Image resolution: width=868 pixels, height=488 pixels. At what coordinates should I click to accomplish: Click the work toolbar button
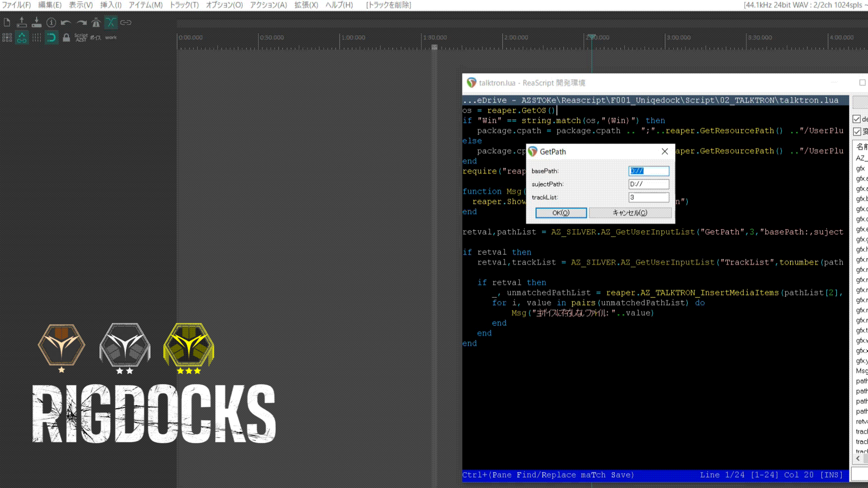click(111, 38)
